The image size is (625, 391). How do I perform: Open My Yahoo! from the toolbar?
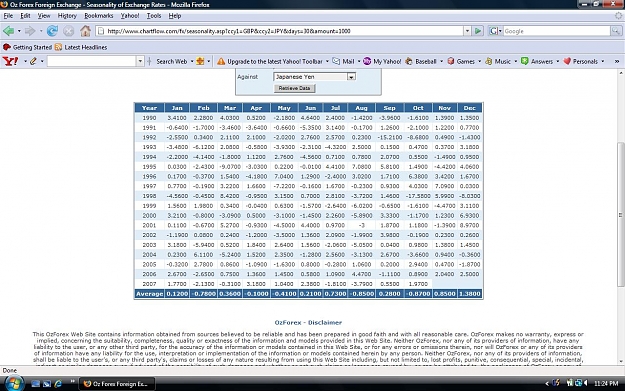click(382, 61)
